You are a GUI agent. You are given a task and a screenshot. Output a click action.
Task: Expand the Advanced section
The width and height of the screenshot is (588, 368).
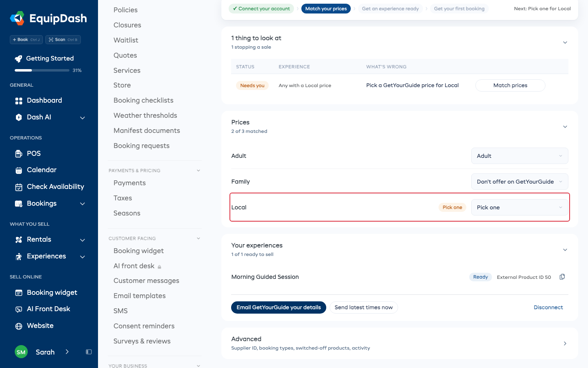565,343
